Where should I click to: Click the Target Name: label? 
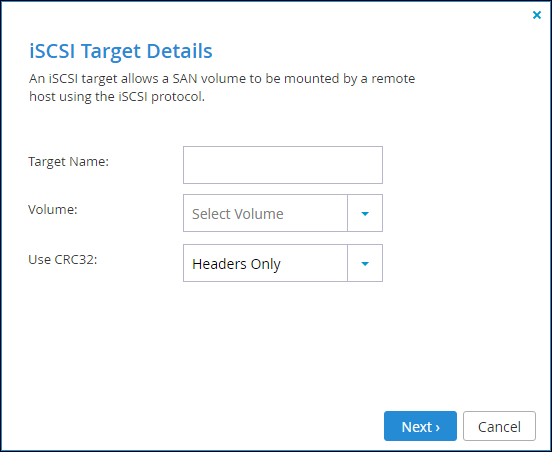tap(69, 162)
